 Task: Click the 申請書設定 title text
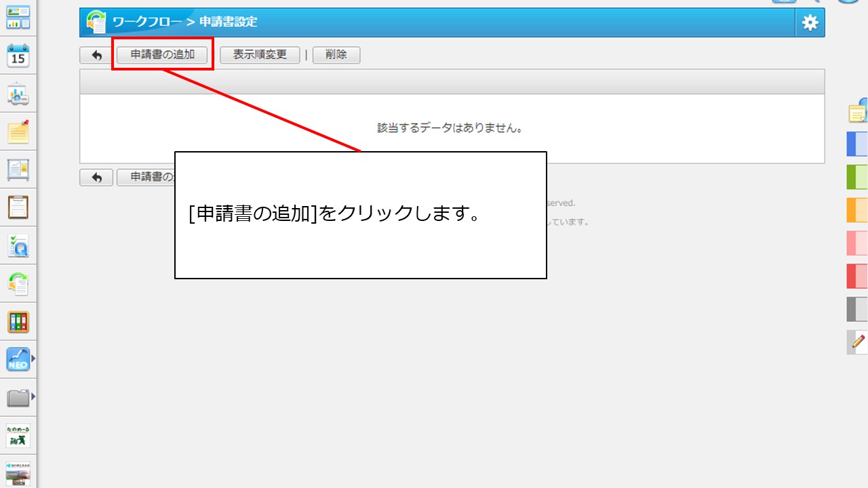click(x=229, y=22)
